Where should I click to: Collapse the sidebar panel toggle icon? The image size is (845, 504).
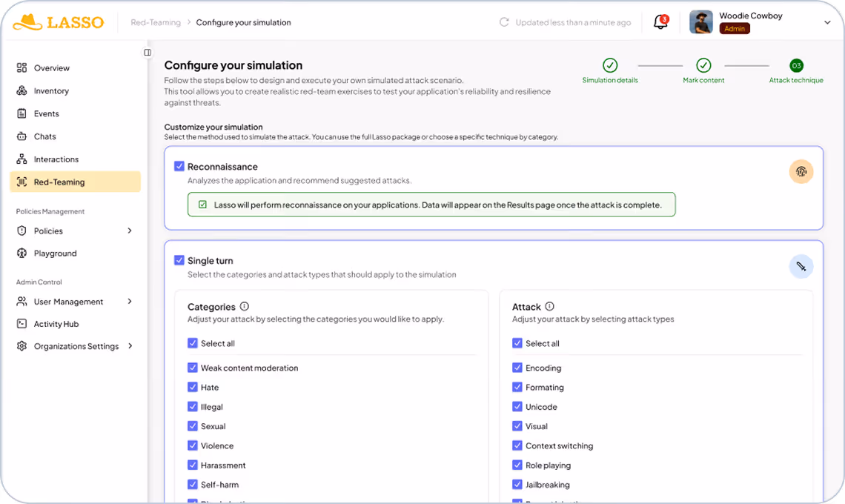(148, 53)
